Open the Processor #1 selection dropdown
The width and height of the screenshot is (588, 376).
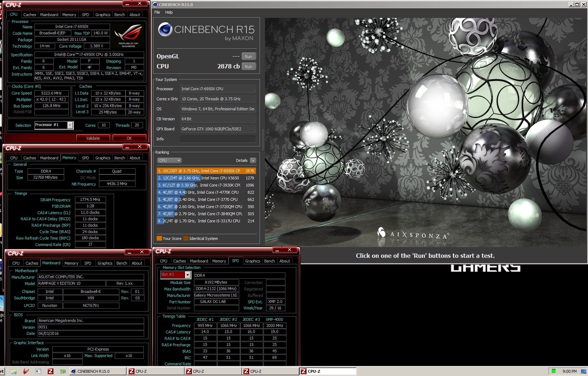[70, 125]
